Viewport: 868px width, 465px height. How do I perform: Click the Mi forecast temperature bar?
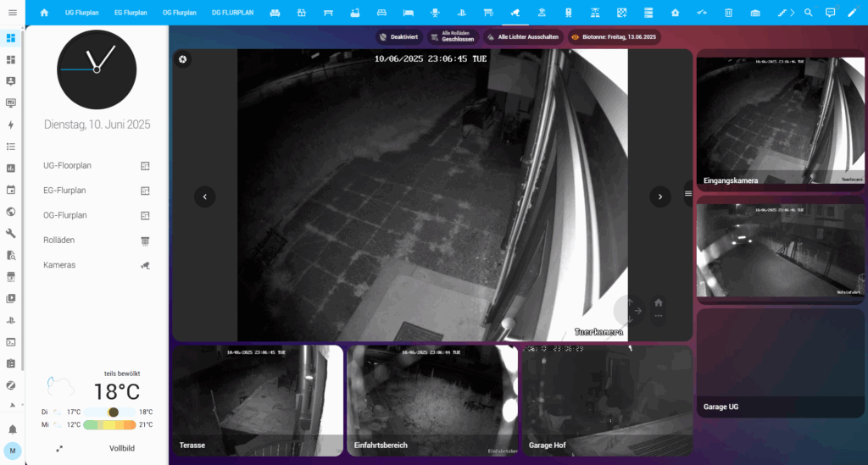(x=109, y=424)
